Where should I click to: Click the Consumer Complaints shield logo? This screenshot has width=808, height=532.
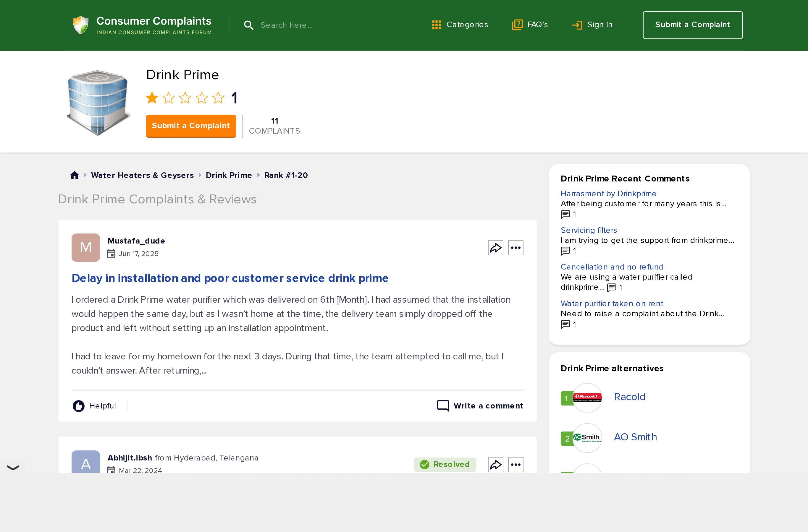click(81, 25)
